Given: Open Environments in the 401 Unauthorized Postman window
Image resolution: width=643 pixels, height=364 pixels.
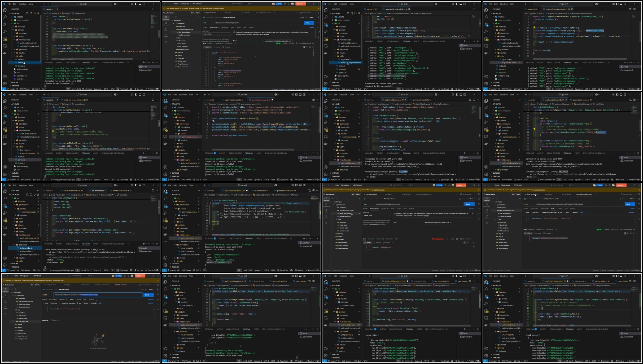Looking at the screenshot, I should click(326, 204).
